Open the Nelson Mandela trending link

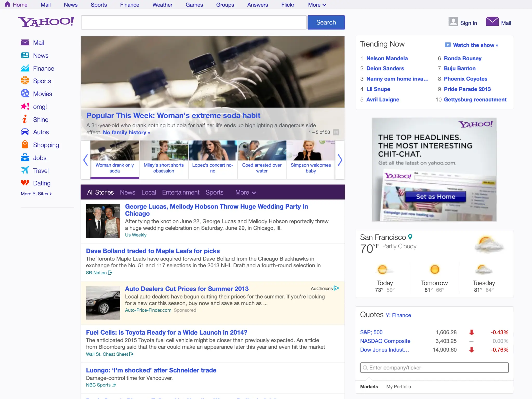pos(387,58)
